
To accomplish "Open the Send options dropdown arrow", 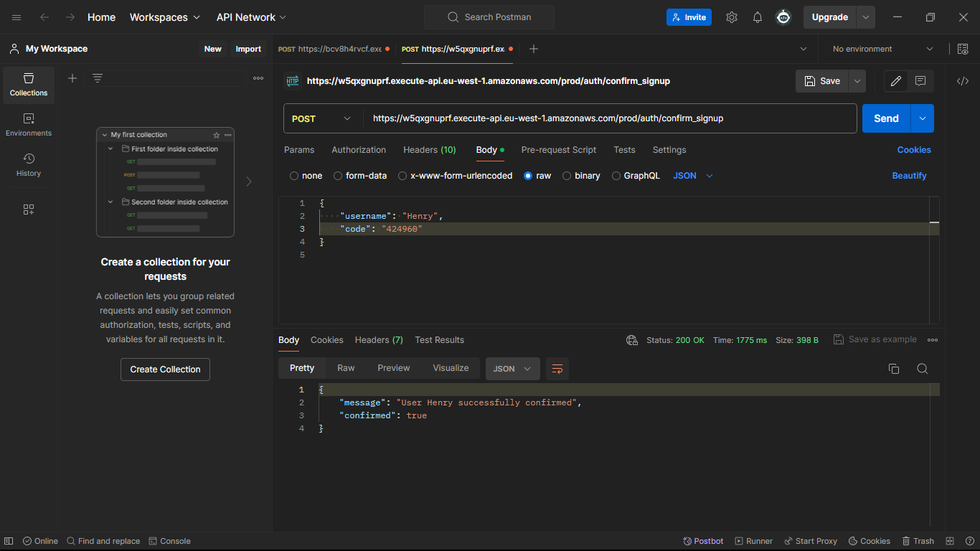I will 923,118.
